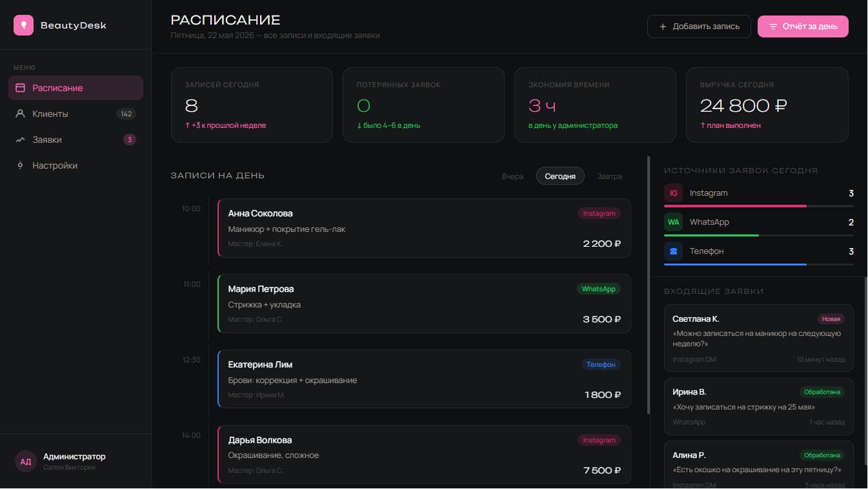Open the Клиенты menu item

click(76, 114)
